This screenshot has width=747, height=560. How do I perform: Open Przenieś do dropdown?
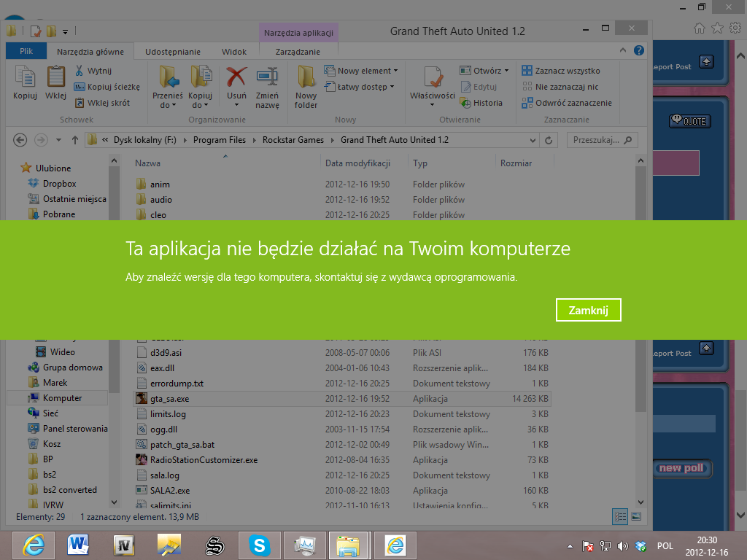pos(168,87)
